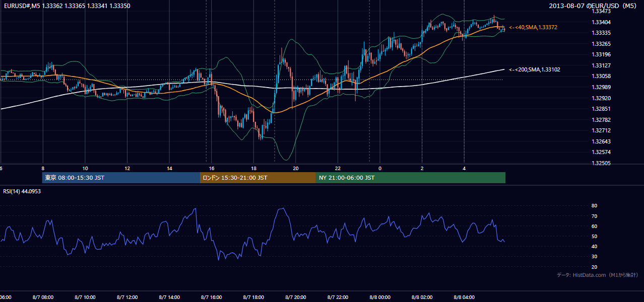Click the 8/7 08:00 time axis label
Screen dimensions: 644x302
click(x=43, y=297)
